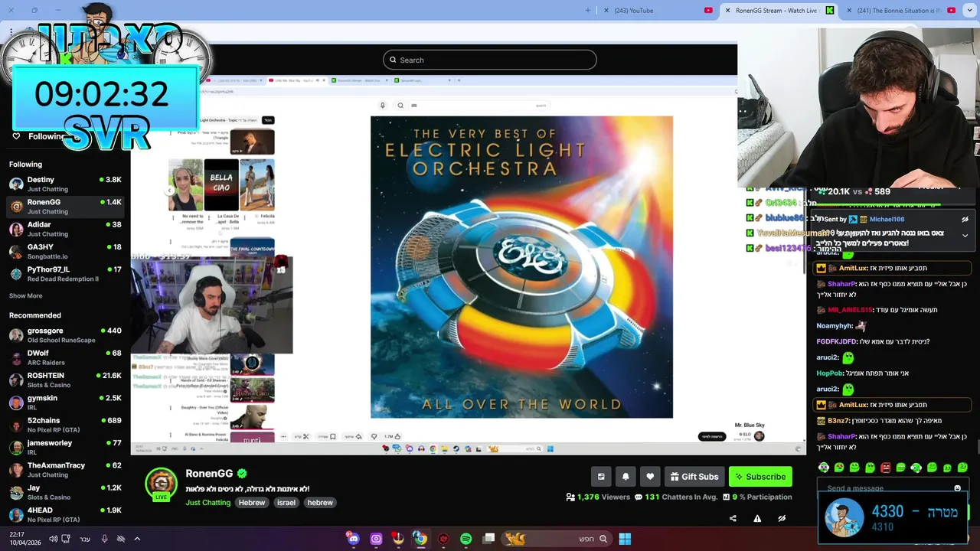Open the Windows Start button
The width and height of the screenshot is (980, 551).
pyautogui.click(x=625, y=539)
